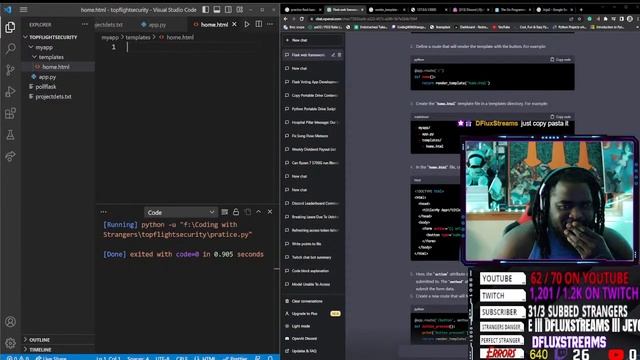Screen dimensions: 640x360
Task: Open Updates & FAQ link
Action: (x=304, y=351)
